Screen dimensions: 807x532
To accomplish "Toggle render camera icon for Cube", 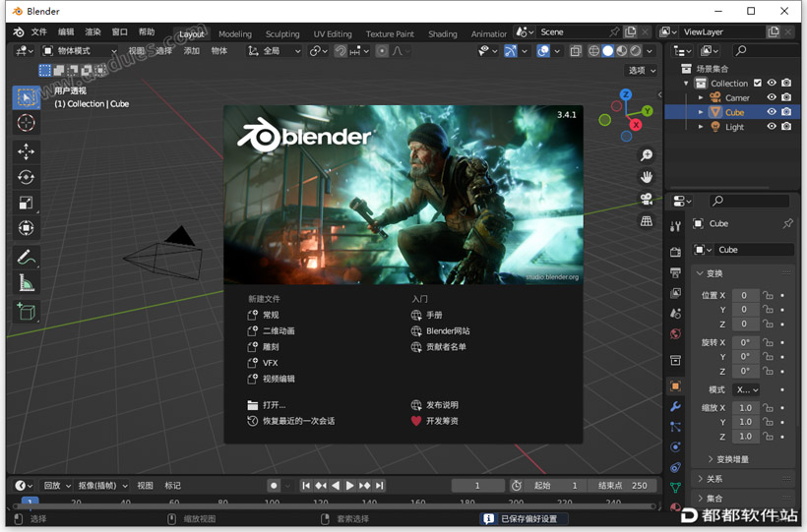I will click(786, 112).
